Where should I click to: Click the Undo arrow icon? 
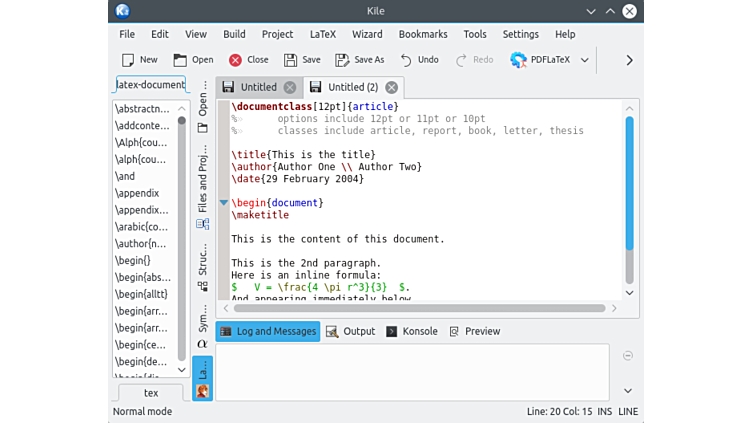coord(406,60)
